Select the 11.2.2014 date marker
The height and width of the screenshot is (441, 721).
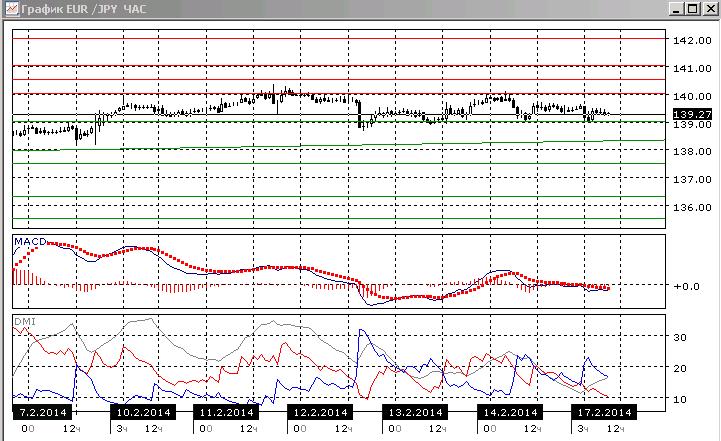tap(226, 412)
